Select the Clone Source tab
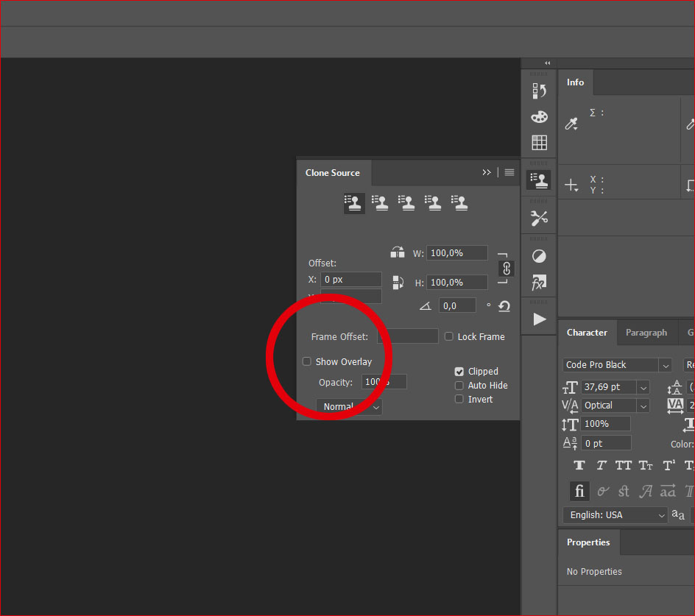 click(x=333, y=173)
